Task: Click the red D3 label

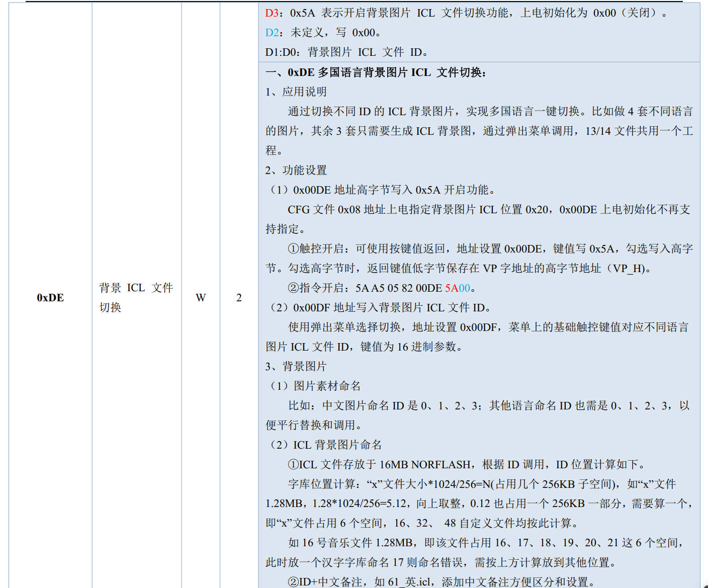Action: click(x=272, y=13)
